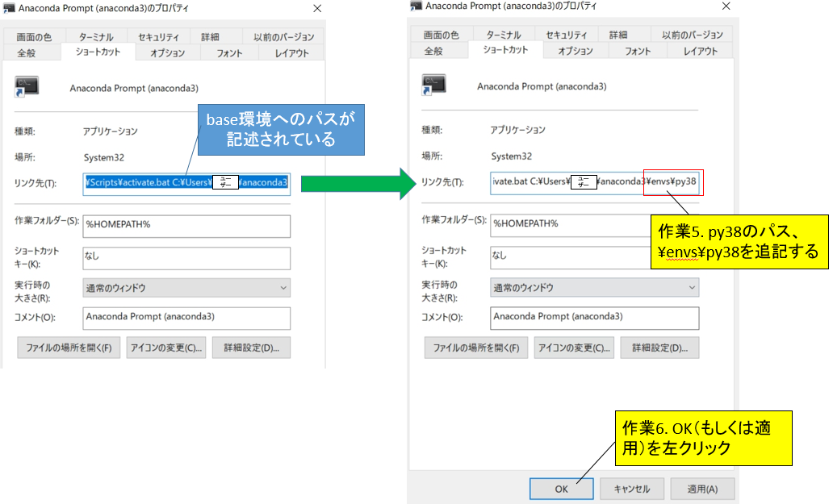This screenshot has width=833, height=504.
Task: Open the セキュリティ tab in left dialog
Action: [158, 36]
